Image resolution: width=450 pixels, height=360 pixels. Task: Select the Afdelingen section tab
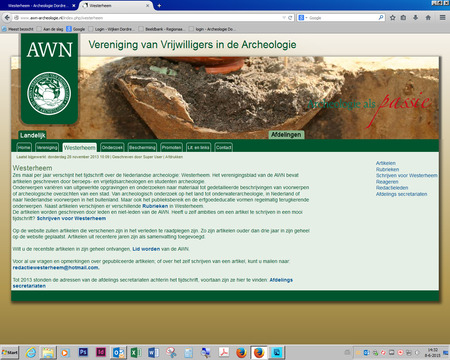[x=286, y=135]
